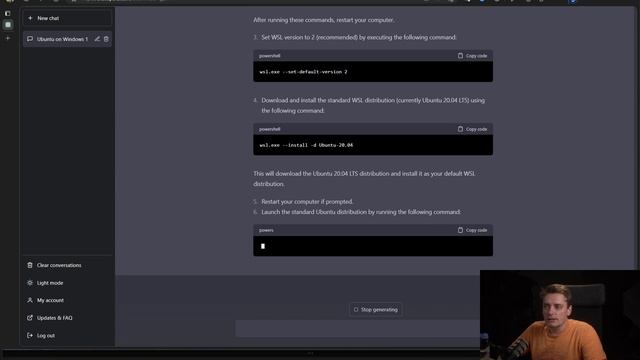Viewport: 640px width, 360px height.
Task: Focus the chat message input field
Action: tap(358, 329)
